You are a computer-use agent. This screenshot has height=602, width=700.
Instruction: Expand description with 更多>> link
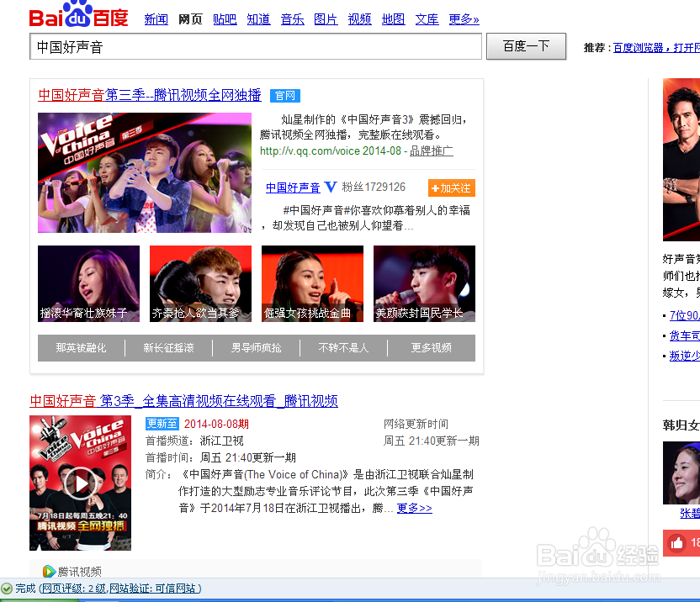point(414,508)
